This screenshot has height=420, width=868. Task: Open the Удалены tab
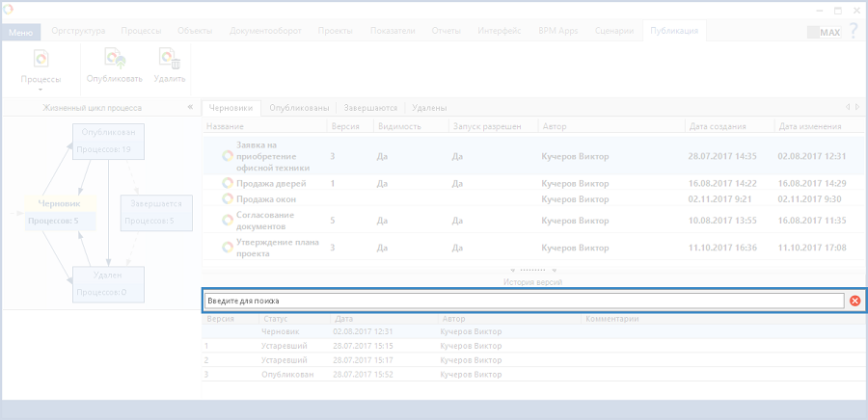click(x=427, y=108)
